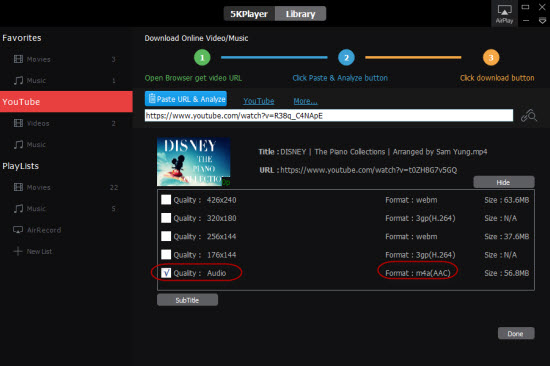This screenshot has width=550, height=366.
Task: Click the dropdown arrow icon below the close button
Action: click(x=542, y=21)
